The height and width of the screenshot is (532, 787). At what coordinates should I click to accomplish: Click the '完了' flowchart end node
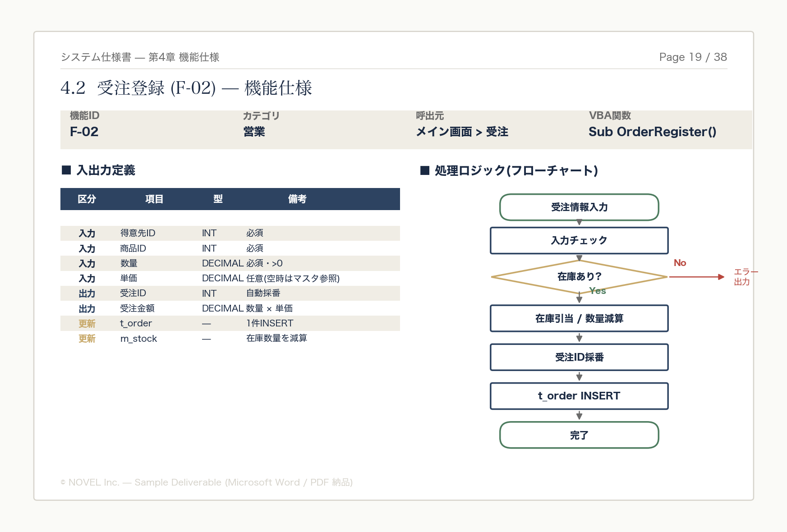(579, 435)
